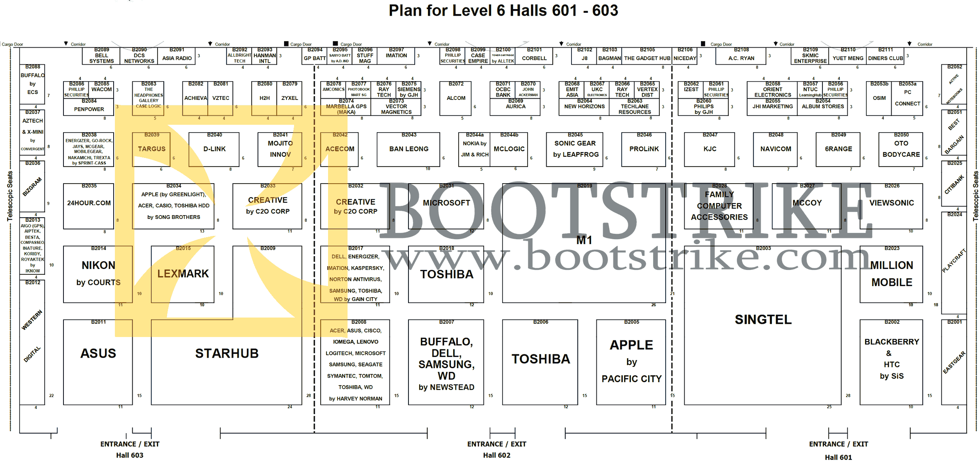The image size is (980, 468).
Task: Select the PENPOWER booth B2084
Action: point(89,107)
